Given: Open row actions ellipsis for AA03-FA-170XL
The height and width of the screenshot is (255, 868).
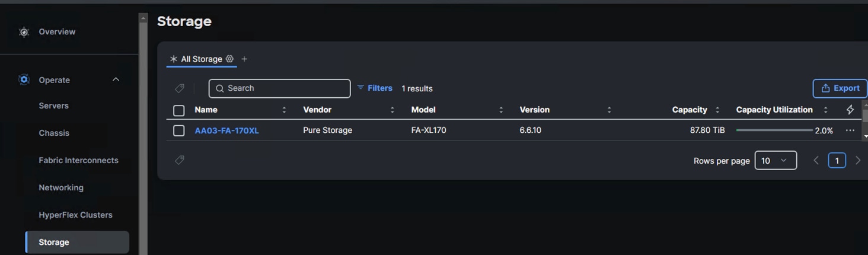Looking at the screenshot, I should pos(850,130).
